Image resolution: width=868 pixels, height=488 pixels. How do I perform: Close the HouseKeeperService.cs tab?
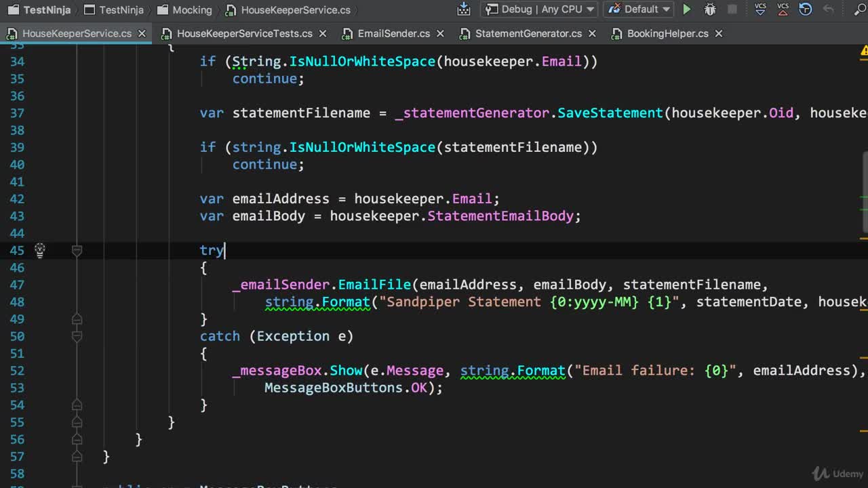pos(141,33)
